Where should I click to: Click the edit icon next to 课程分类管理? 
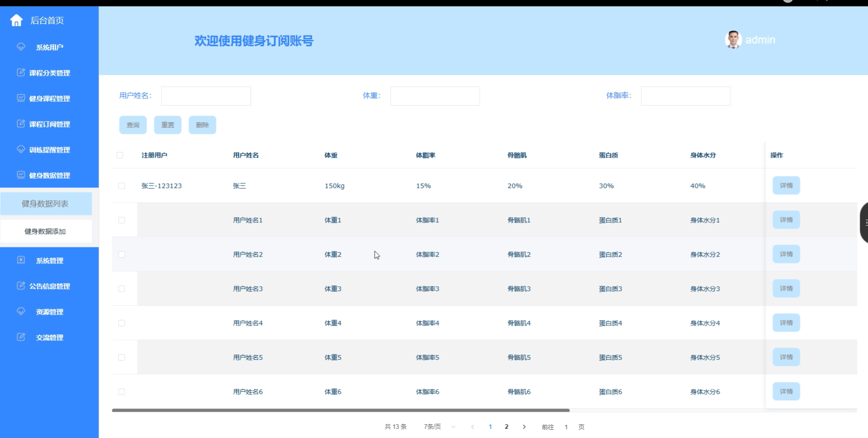pos(21,72)
